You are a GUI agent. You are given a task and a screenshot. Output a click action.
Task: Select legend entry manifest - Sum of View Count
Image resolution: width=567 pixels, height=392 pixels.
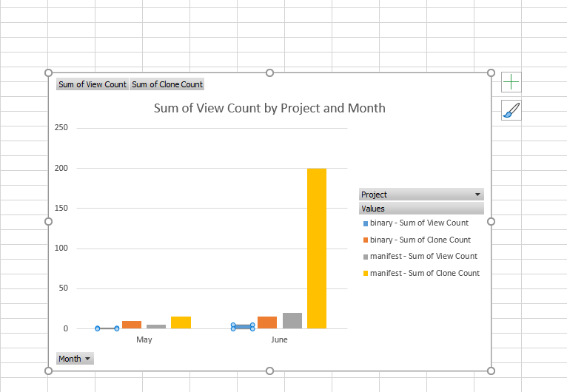(423, 256)
